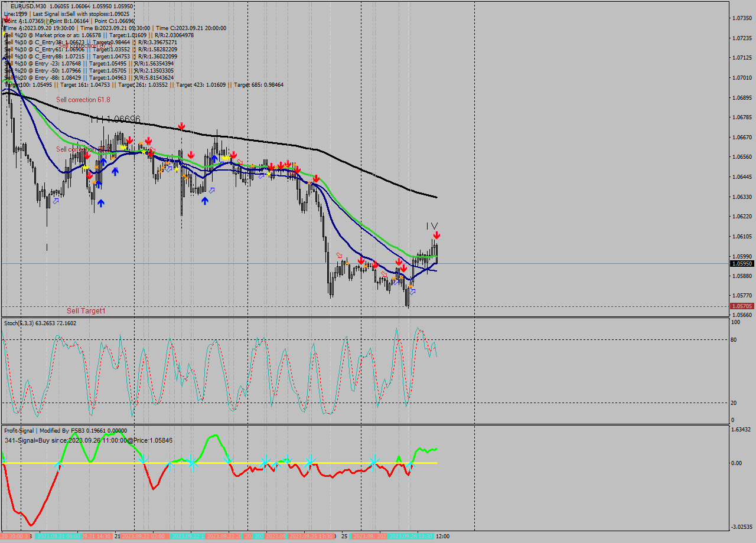Click the red sell arrow above the latest candle
Viewport: 756px width, 543px height.
436,235
